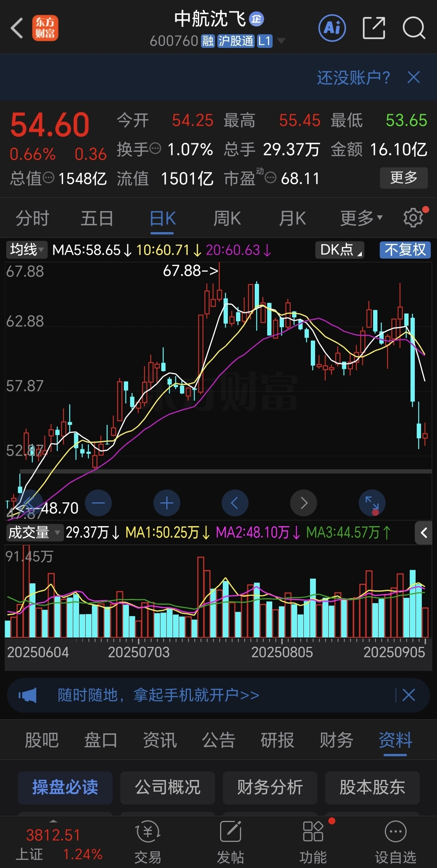Tap the 总值 info icon
This screenshot has height=868, width=437.
pyautogui.click(x=48, y=178)
